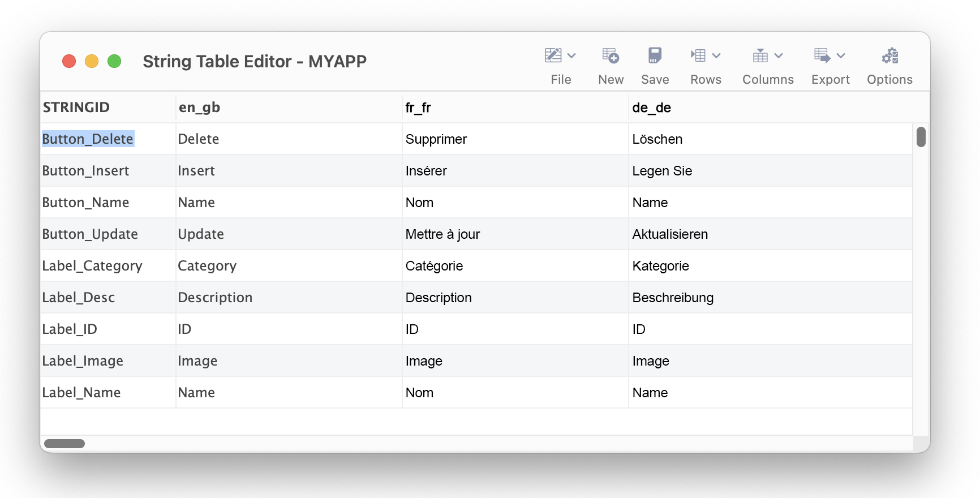The height and width of the screenshot is (498, 980).
Task: Select the Label_Name string ID cell
Action: [x=108, y=392]
